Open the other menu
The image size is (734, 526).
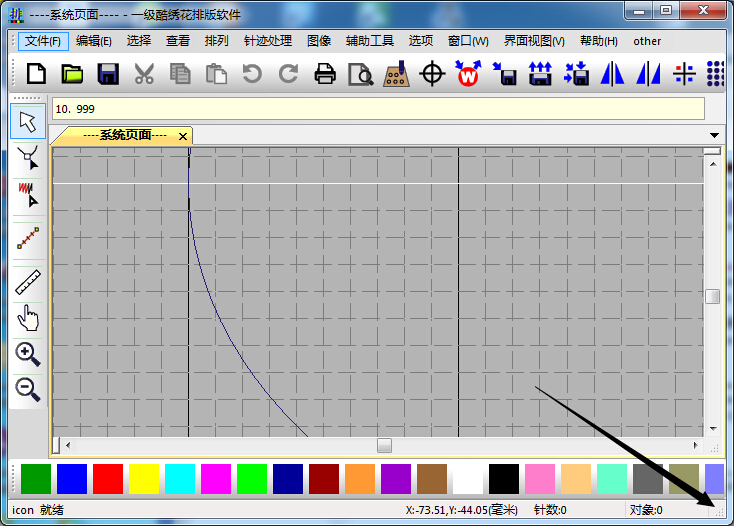[x=647, y=41]
